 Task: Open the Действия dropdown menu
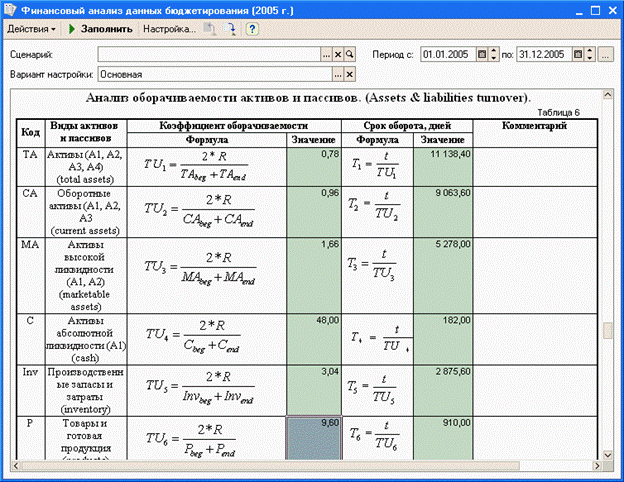(x=32, y=29)
